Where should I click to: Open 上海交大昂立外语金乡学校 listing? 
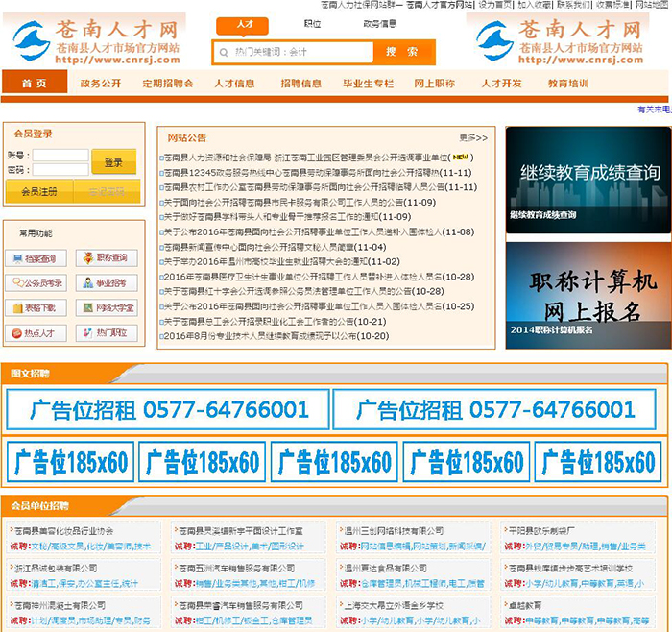(x=394, y=605)
